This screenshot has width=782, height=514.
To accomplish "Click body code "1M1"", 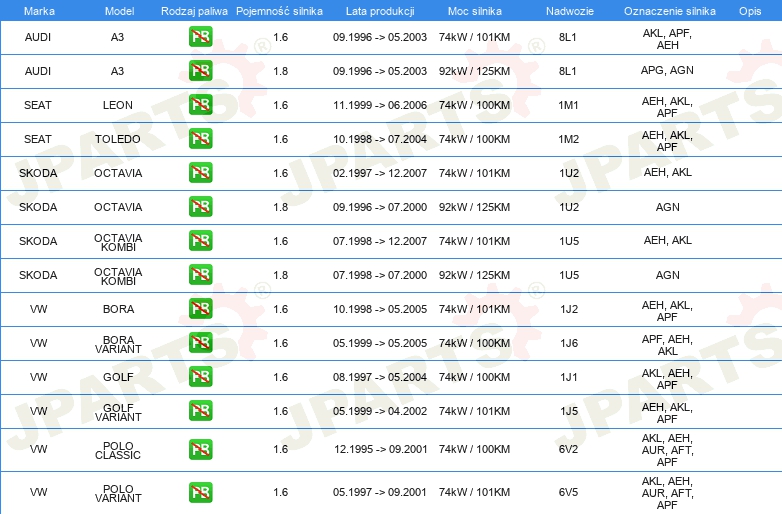I will coord(569,105).
